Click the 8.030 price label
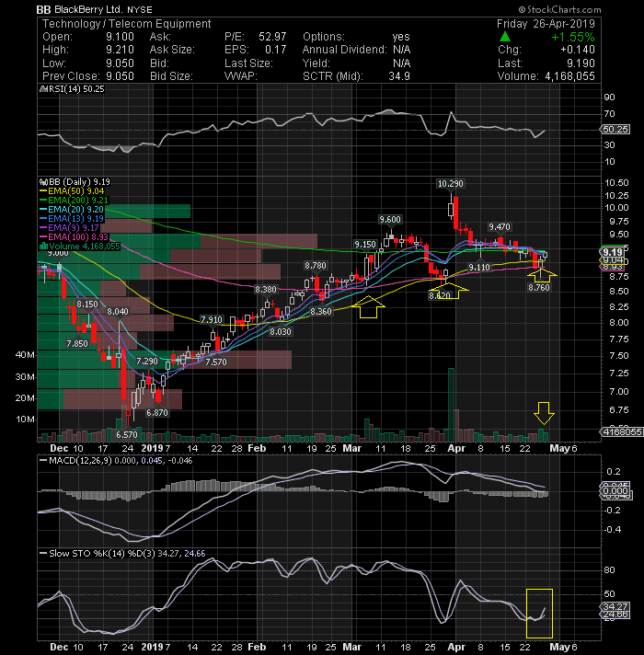644x655 pixels. point(281,332)
